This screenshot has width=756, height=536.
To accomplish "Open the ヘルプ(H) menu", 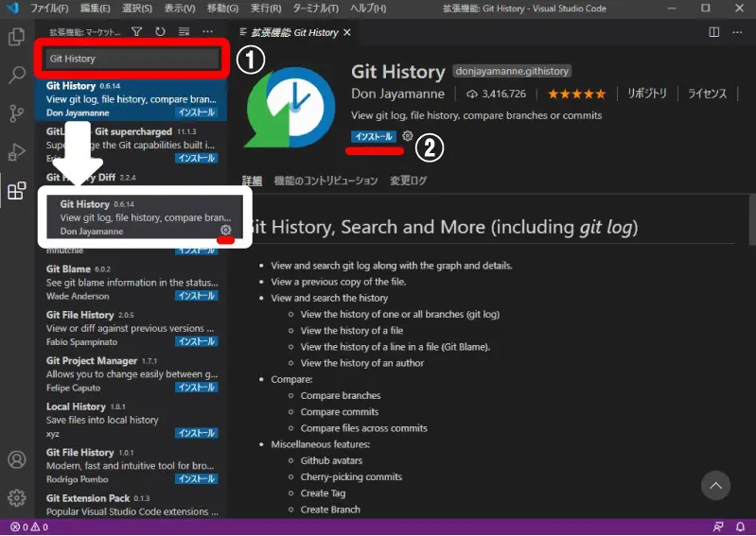I will (x=368, y=9).
